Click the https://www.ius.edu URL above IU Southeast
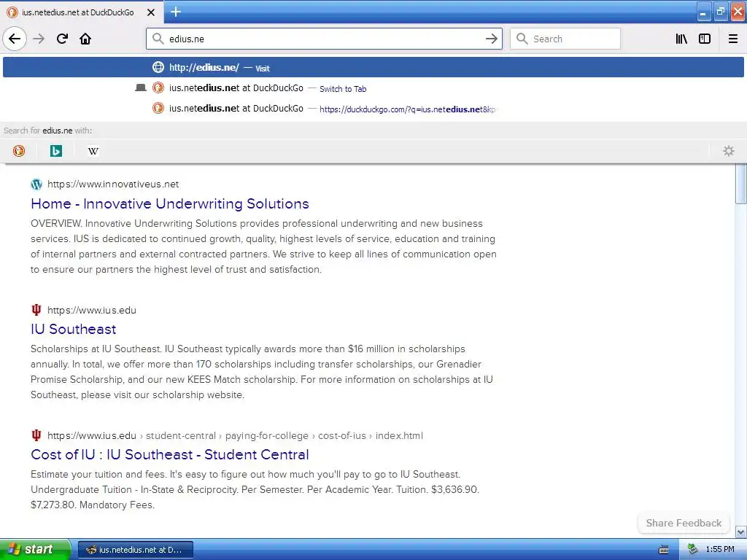The height and width of the screenshot is (560, 747). pyautogui.click(x=91, y=311)
